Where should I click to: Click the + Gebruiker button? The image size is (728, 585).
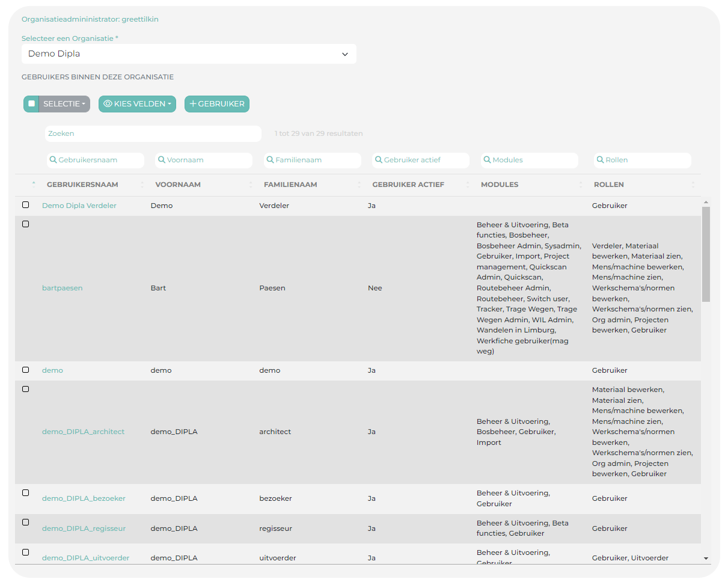[217, 104]
